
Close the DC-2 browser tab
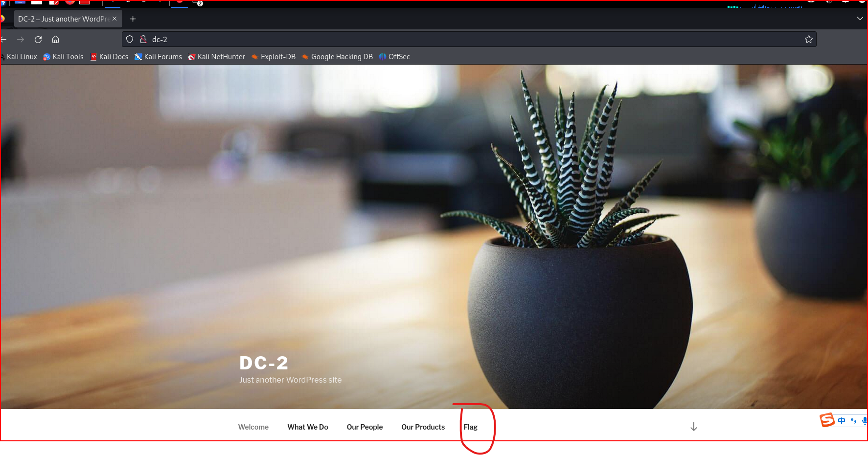point(114,19)
